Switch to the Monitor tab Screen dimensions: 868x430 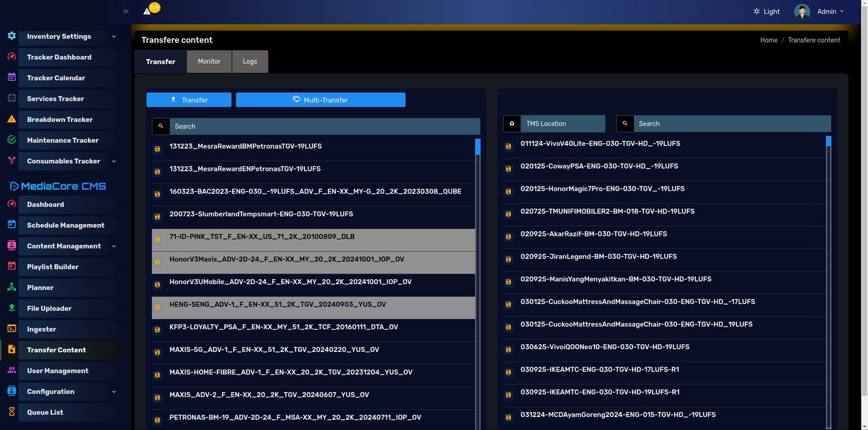(x=209, y=61)
